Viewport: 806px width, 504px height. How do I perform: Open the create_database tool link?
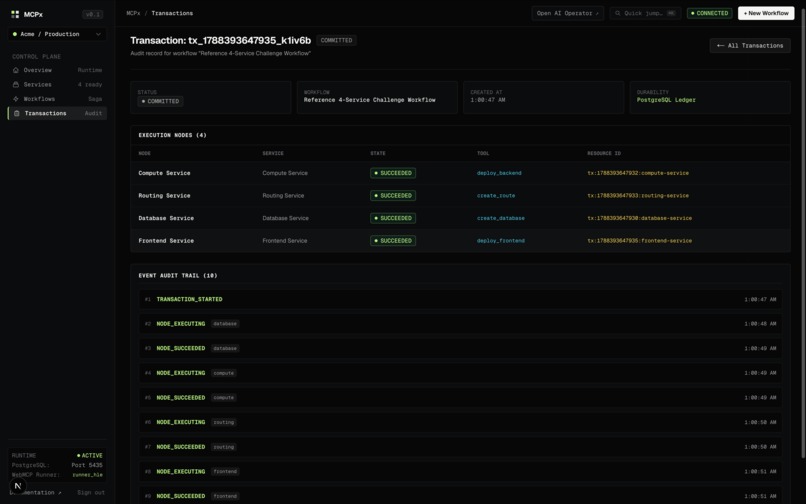pos(501,218)
